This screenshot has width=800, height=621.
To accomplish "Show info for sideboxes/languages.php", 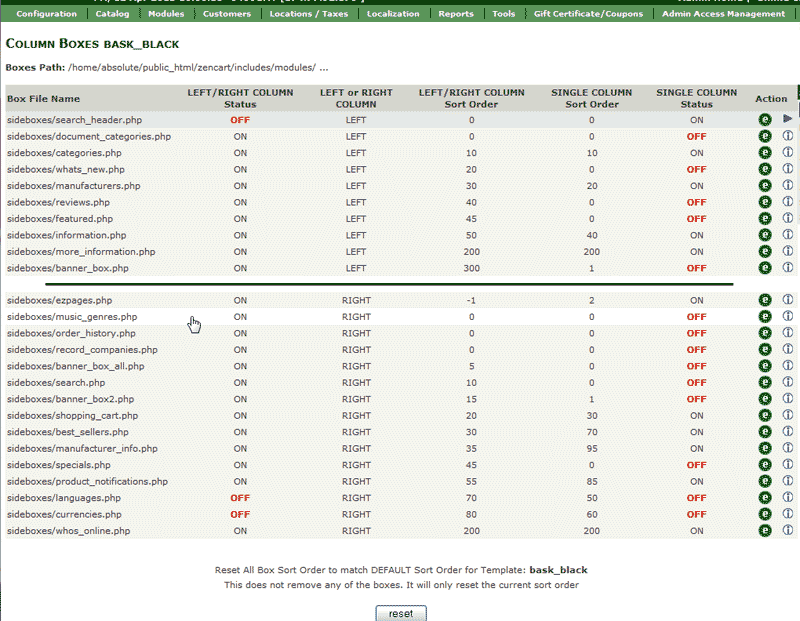I will 787,498.
